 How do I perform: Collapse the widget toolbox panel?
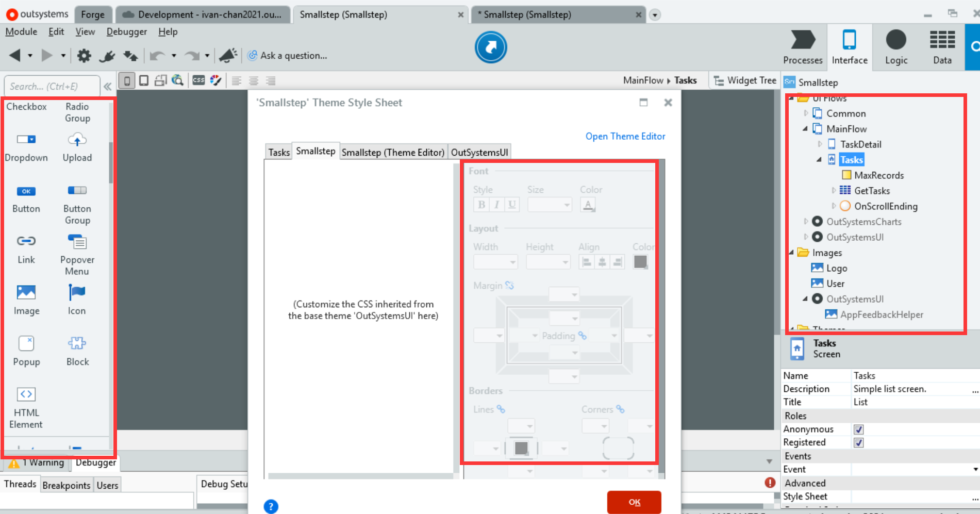pyautogui.click(x=107, y=87)
